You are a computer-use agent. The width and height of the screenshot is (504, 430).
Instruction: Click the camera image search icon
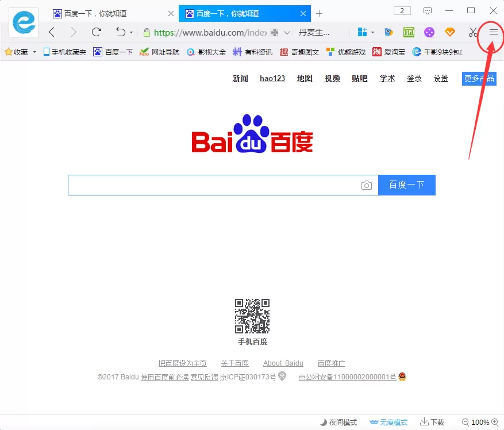tap(367, 185)
